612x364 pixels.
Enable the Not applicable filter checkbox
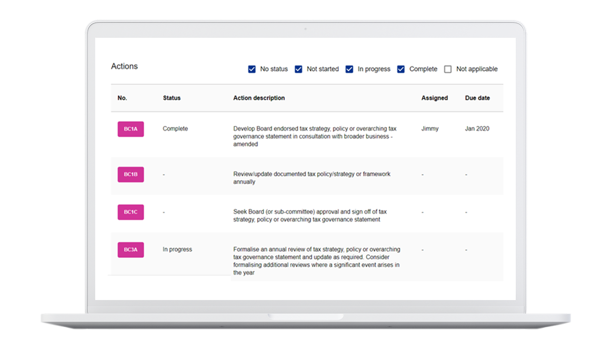[x=448, y=69]
